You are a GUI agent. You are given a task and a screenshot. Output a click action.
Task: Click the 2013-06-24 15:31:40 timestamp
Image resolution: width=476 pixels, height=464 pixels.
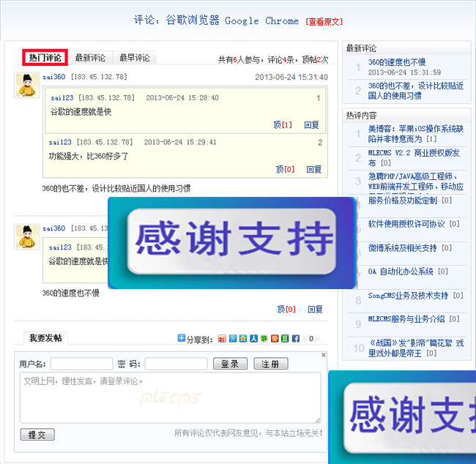click(x=291, y=77)
